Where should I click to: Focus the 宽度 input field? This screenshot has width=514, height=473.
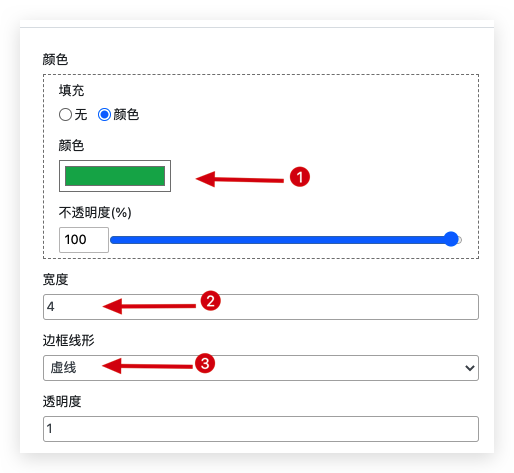click(261, 307)
